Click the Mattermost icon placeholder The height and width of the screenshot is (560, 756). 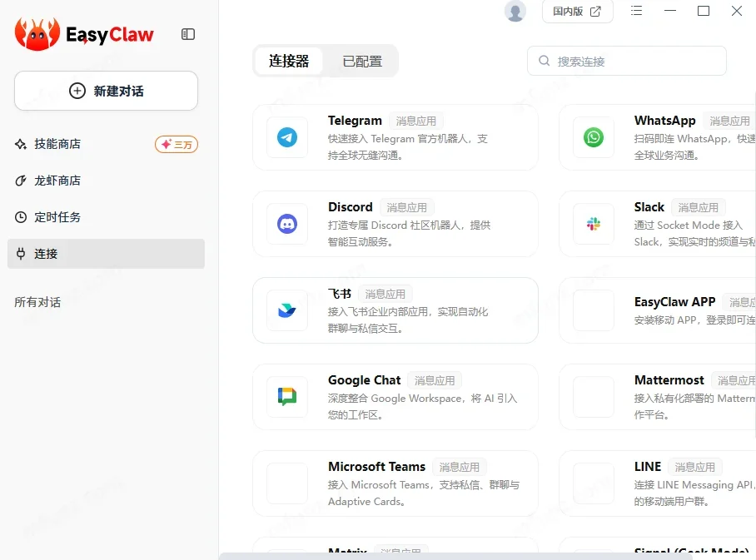coord(594,397)
